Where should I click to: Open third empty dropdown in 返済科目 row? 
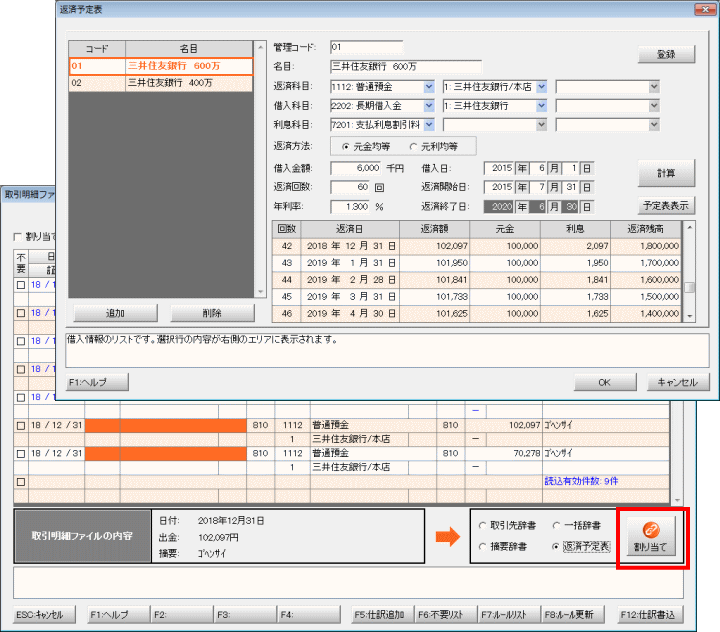click(654, 87)
